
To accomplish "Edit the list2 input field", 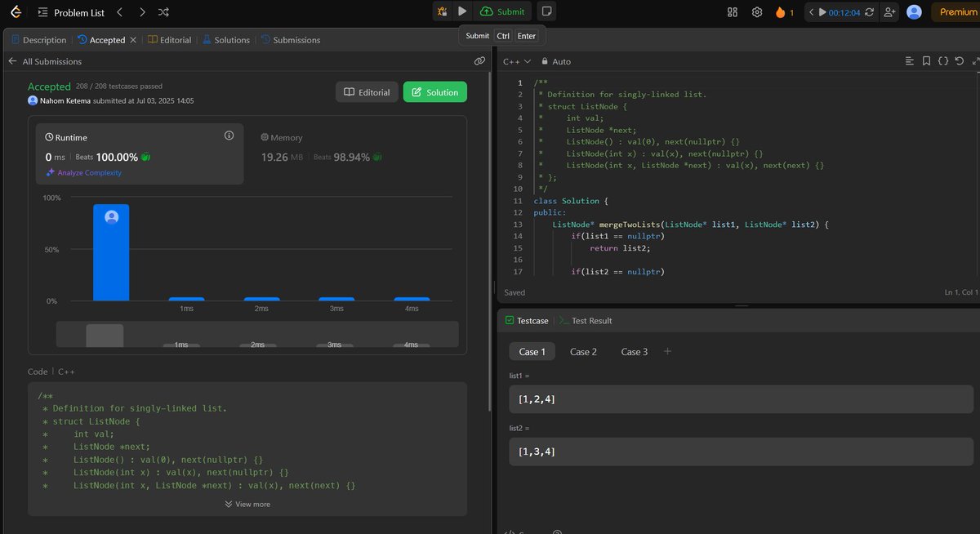I will (741, 452).
